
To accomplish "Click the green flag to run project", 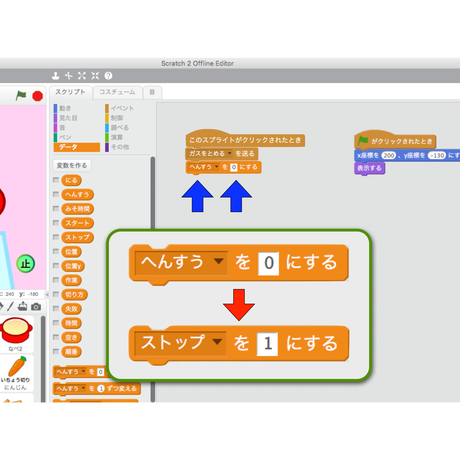I will [21, 96].
